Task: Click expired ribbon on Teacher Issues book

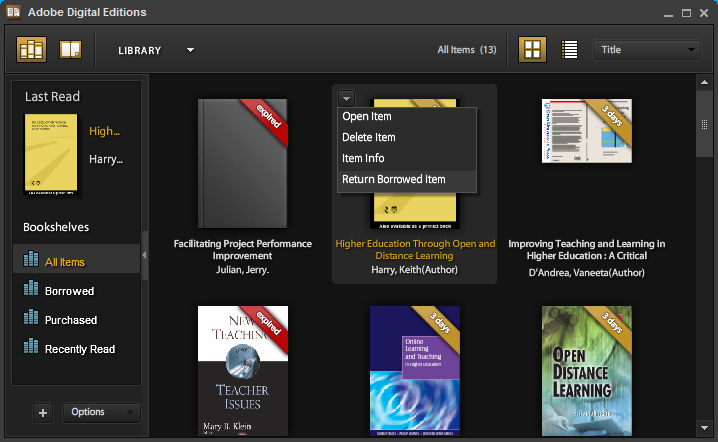Action: click(x=267, y=324)
